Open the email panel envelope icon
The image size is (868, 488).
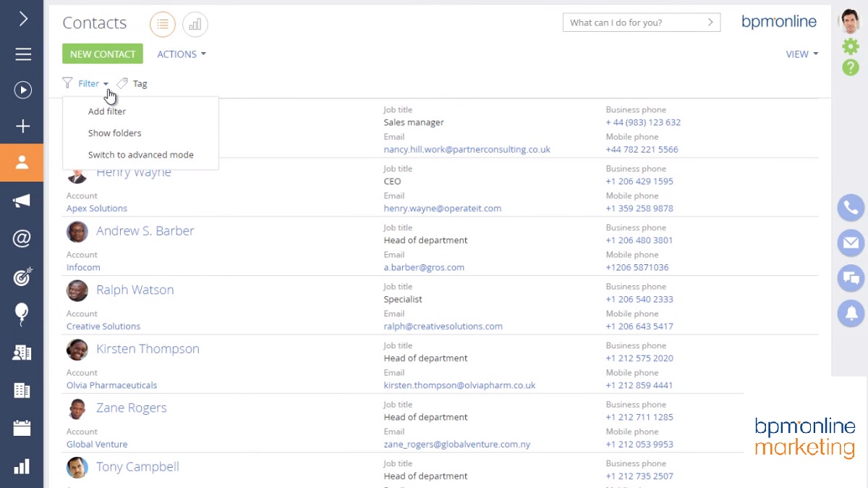tap(851, 243)
